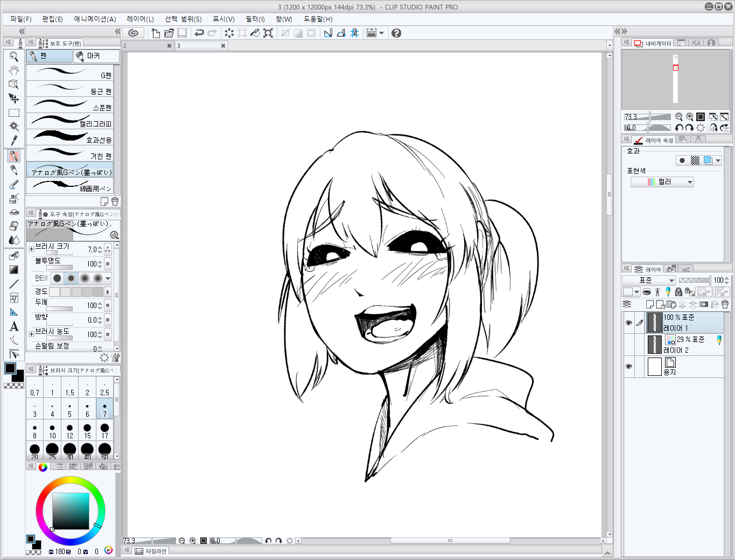Open the 표준 blend mode dropdown

click(x=649, y=281)
